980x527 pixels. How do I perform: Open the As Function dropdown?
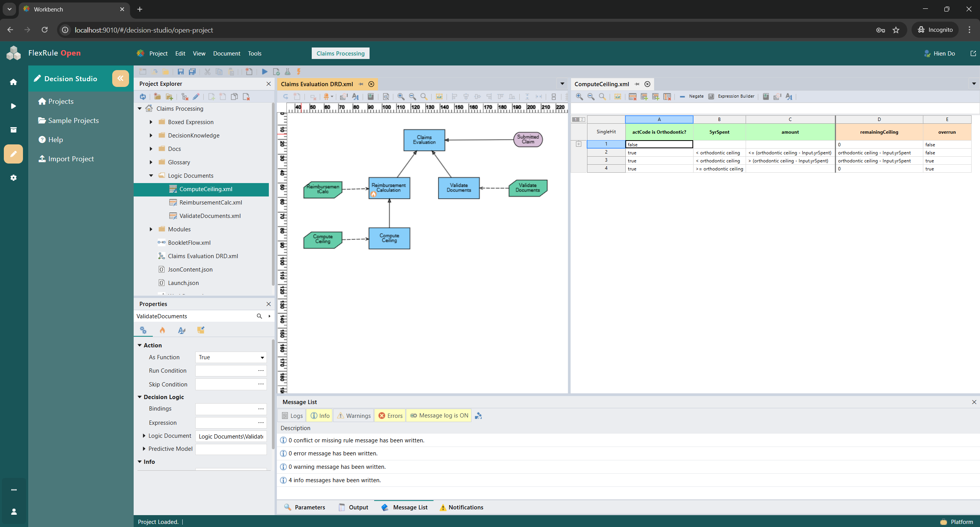tap(262, 357)
